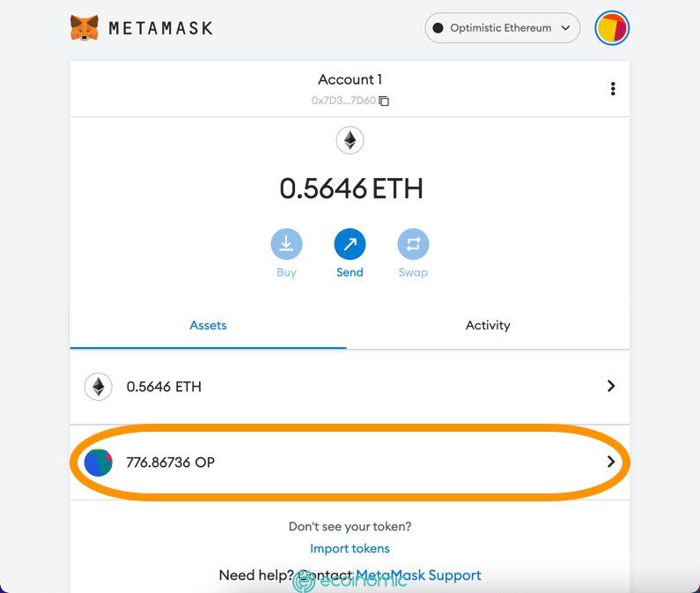Open the three-dot account options menu
The image size is (700, 593).
613,89
